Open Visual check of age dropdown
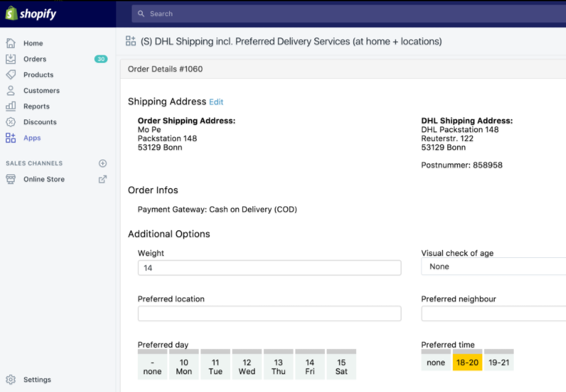The width and height of the screenshot is (566, 392). [493, 266]
